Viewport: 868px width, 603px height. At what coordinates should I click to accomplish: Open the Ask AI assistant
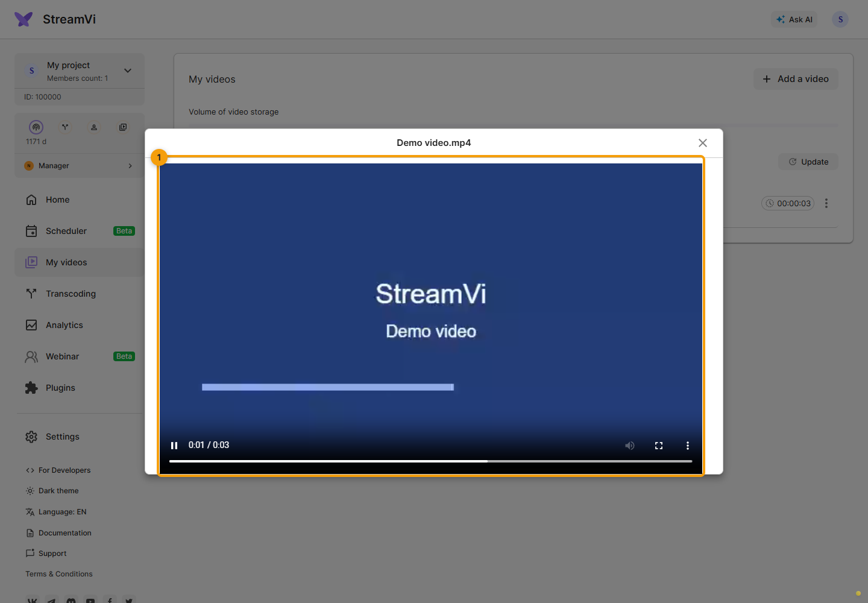coord(794,19)
